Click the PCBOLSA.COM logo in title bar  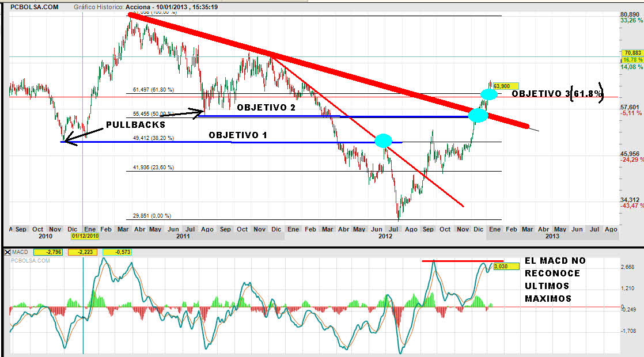34,7
